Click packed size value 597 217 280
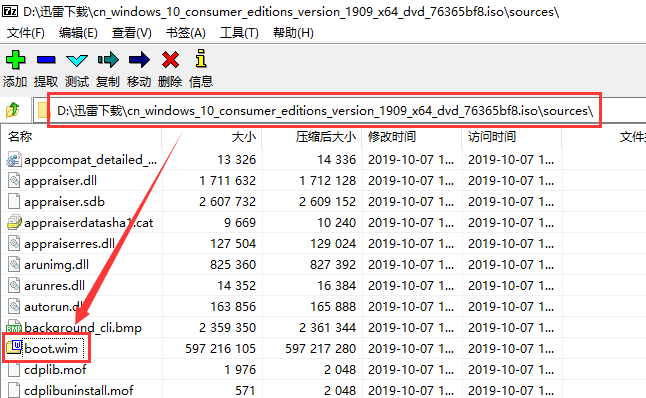The width and height of the screenshot is (646, 398). (x=321, y=349)
